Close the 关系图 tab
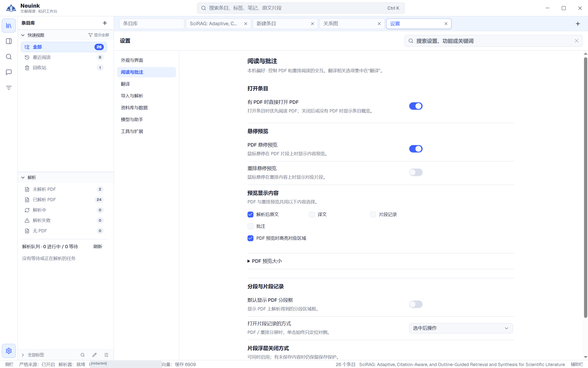Viewport: 588px width, 368px height. 379,24
